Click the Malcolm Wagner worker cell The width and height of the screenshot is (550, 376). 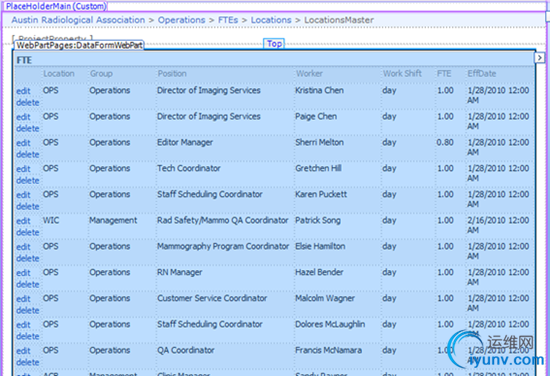pos(325,298)
